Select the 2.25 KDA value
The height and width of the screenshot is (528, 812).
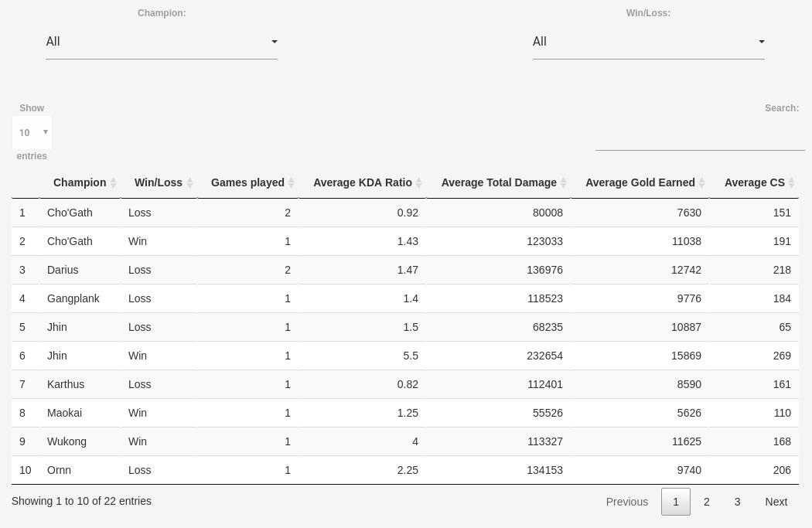[x=408, y=470]
